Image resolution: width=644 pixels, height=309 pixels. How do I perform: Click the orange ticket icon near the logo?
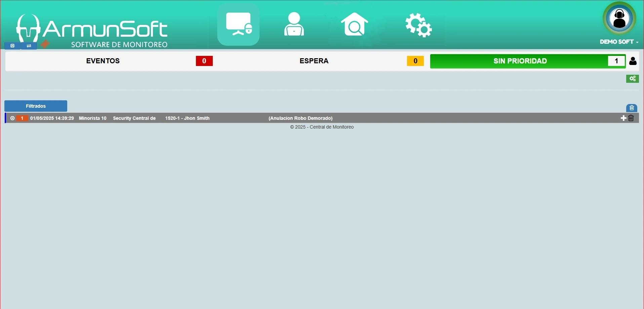pos(45,44)
